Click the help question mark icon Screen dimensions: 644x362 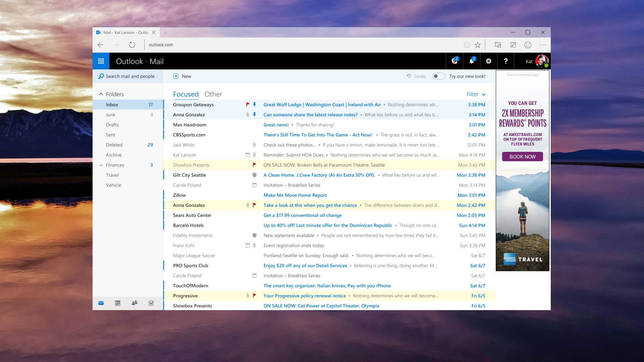[505, 61]
